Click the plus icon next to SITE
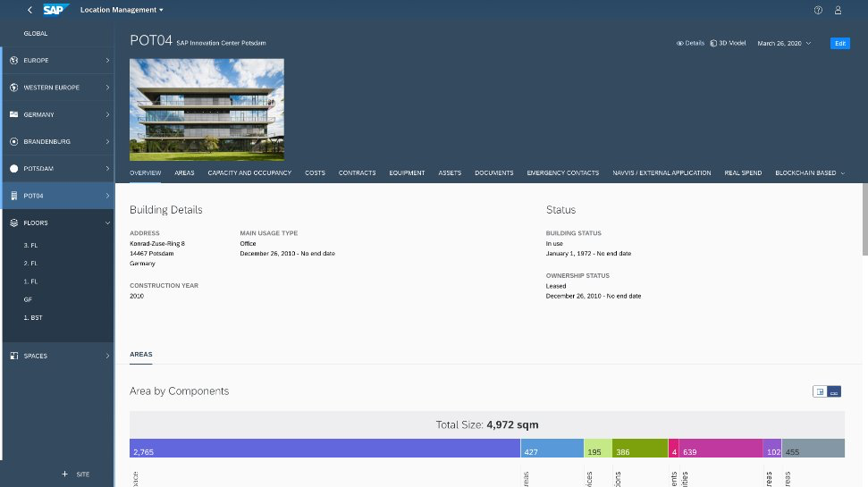 pos(64,474)
